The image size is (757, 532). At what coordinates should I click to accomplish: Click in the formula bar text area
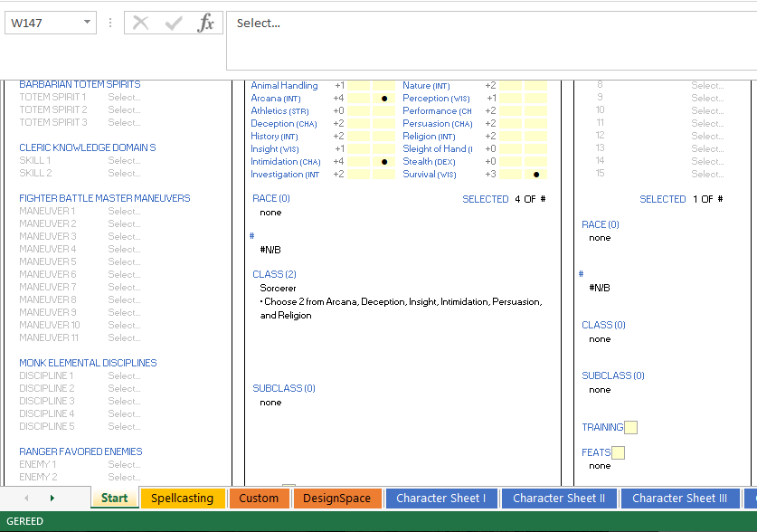click(491, 41)
